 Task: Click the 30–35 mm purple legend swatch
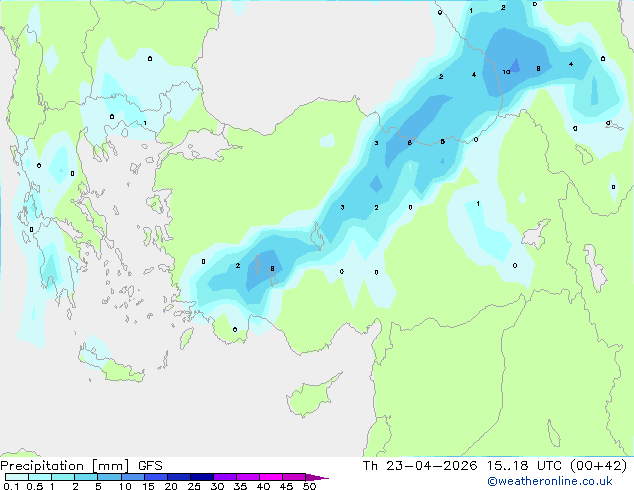point(224,477)
